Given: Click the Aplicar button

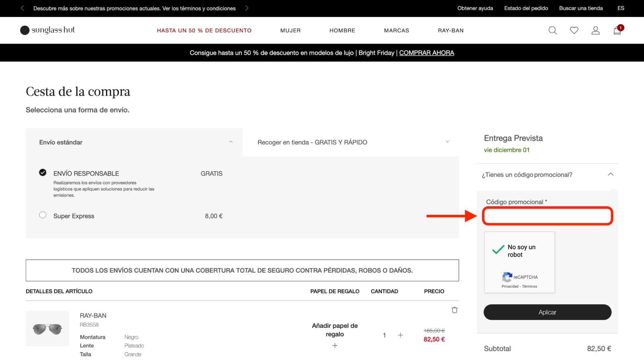Looking at the screenshot, I should [547, 312].
